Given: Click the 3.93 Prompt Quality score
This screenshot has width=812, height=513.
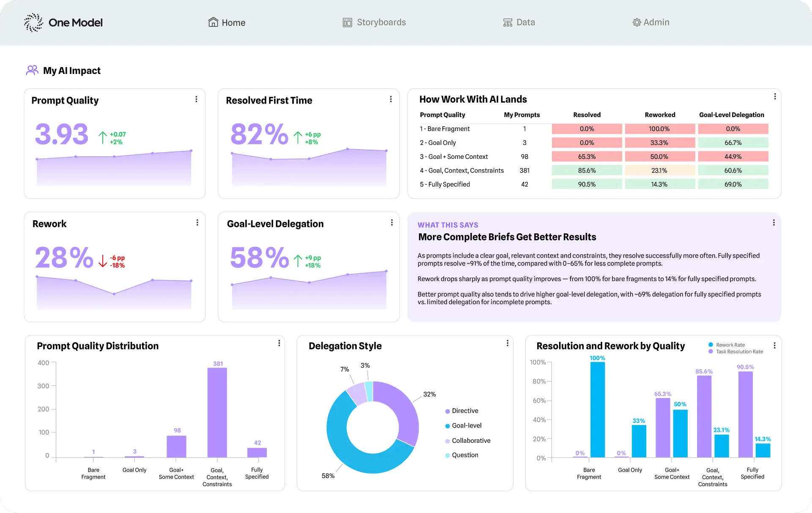Looking at the screenshot, I should pos(62,134).
